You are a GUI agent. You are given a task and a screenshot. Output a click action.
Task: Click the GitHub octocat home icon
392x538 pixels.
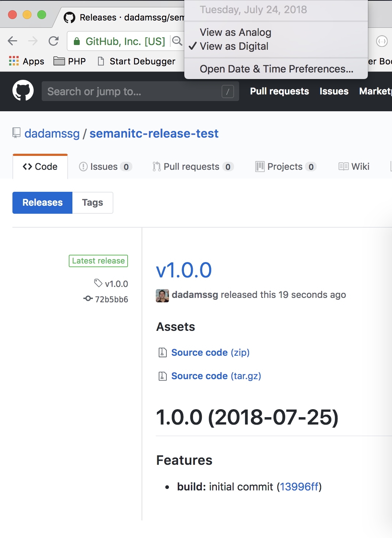(x=22, y=91)
